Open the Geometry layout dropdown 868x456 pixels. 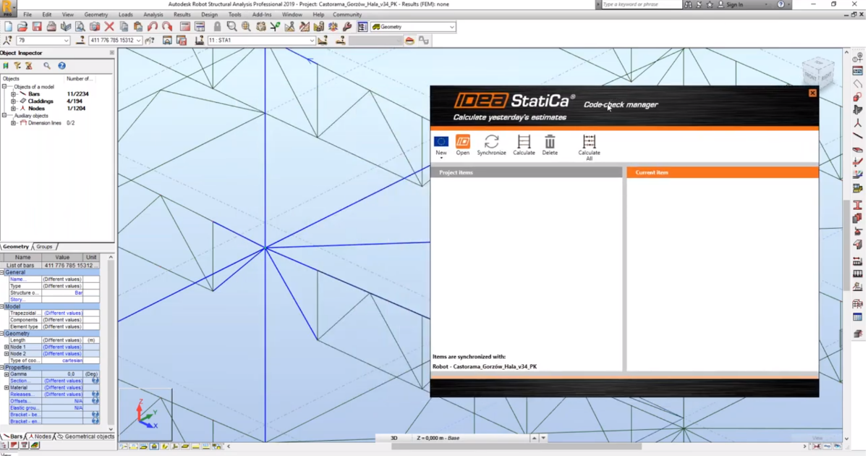pos(452,27)
